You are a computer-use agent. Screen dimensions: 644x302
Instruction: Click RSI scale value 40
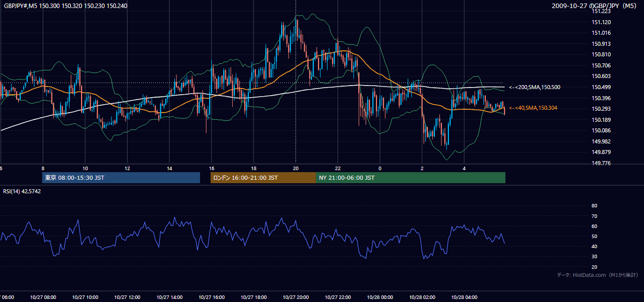coord(594,247)
